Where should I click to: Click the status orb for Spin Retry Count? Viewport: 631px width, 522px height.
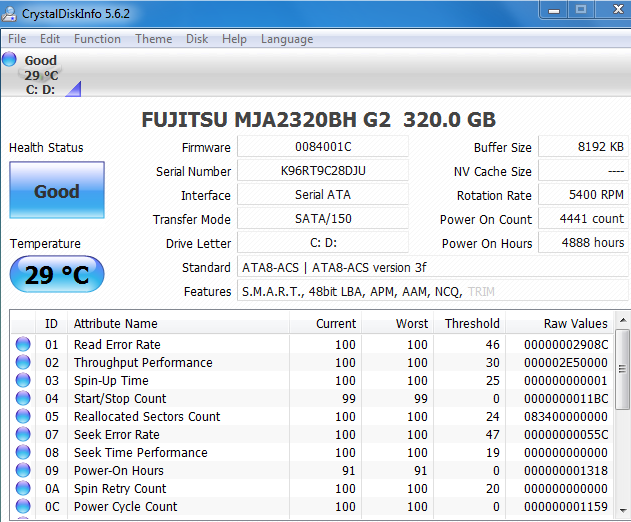click(23, 488)
